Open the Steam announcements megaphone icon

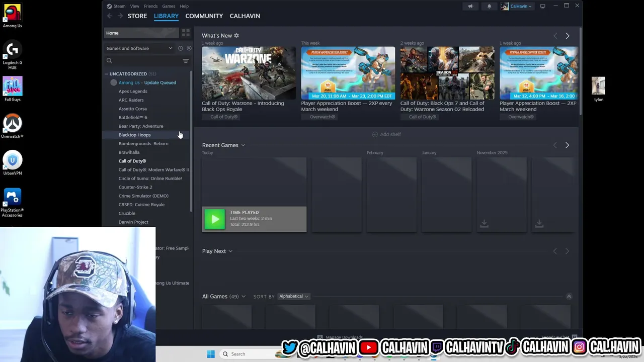[x=470, y=6]
